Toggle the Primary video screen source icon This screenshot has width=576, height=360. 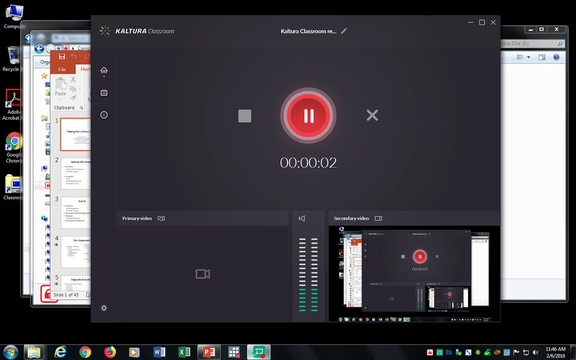tap(161, 218)
